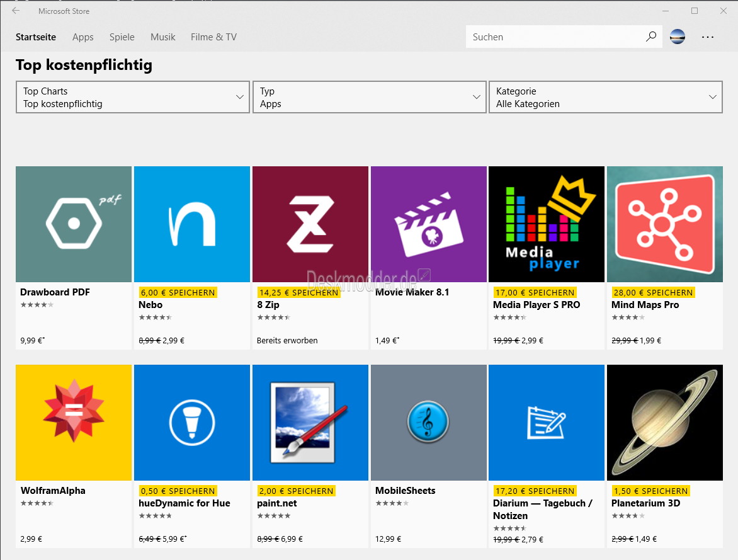Click the Bereits erworben label under 8 Zip
Viewport: 738px width, 560px height.
tap(287, 340)
